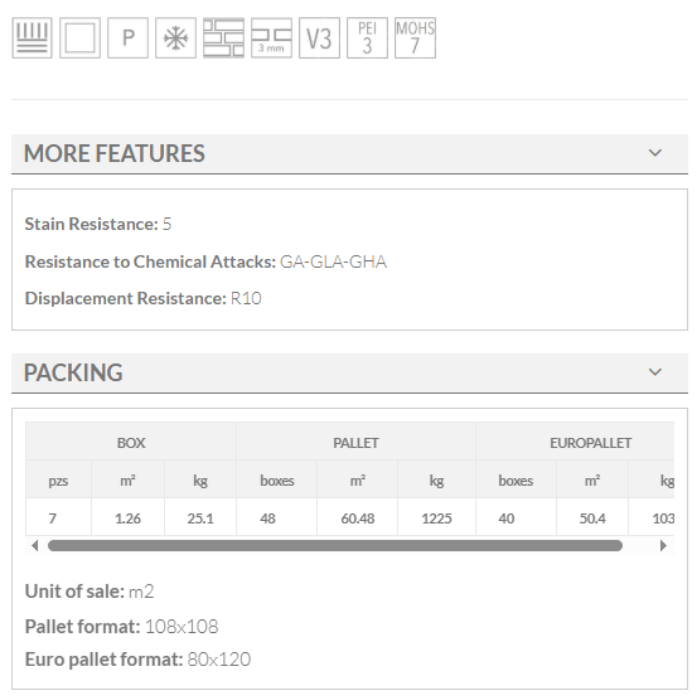Click the underfloor heating icon
Viewport: 700px width, 700px height.
click(x=29, y=40)
